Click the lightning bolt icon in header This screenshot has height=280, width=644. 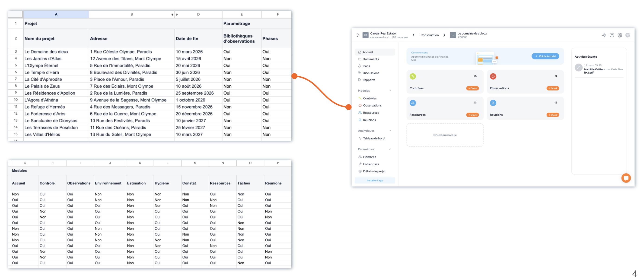(x=604, y=35)
